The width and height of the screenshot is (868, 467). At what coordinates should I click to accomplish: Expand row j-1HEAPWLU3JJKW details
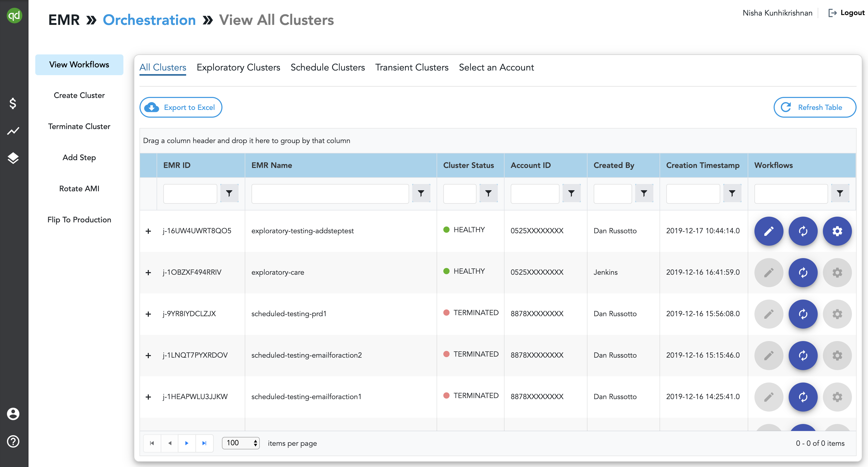pyautogui.click(x=148, y=397)
